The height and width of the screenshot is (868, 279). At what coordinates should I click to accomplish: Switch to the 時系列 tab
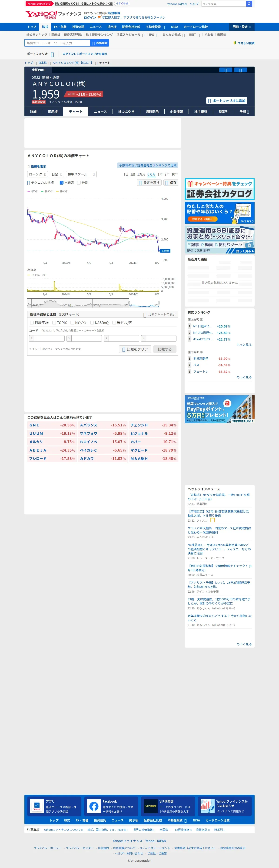click(x=223, y=112)
